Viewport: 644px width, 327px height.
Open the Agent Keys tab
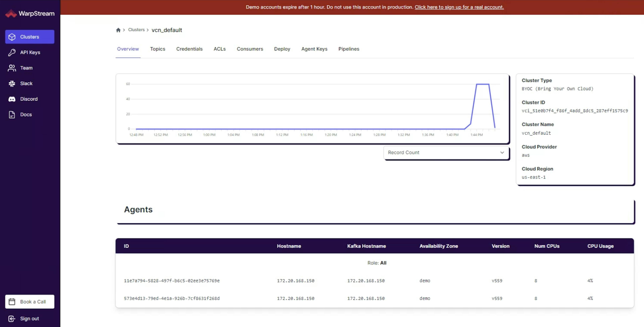pos(314,49)
